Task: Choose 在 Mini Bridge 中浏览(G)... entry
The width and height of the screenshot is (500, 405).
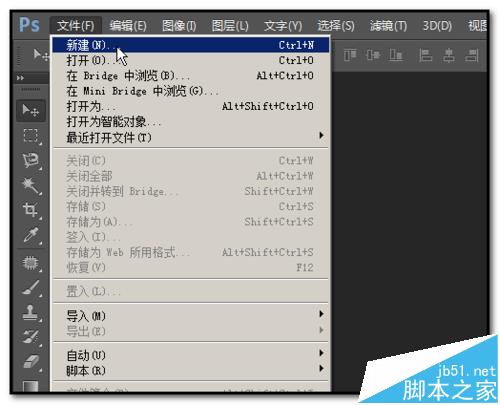Action: pyautogui.click(x=191, y=91)
